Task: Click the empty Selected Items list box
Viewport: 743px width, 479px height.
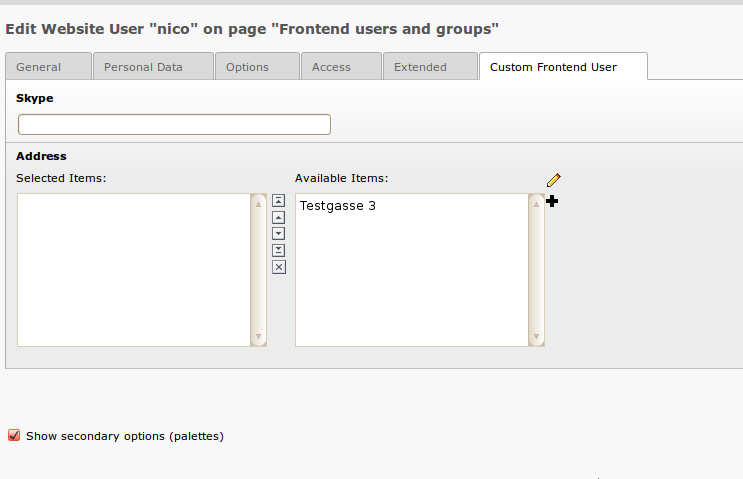Action: [134, 270]
